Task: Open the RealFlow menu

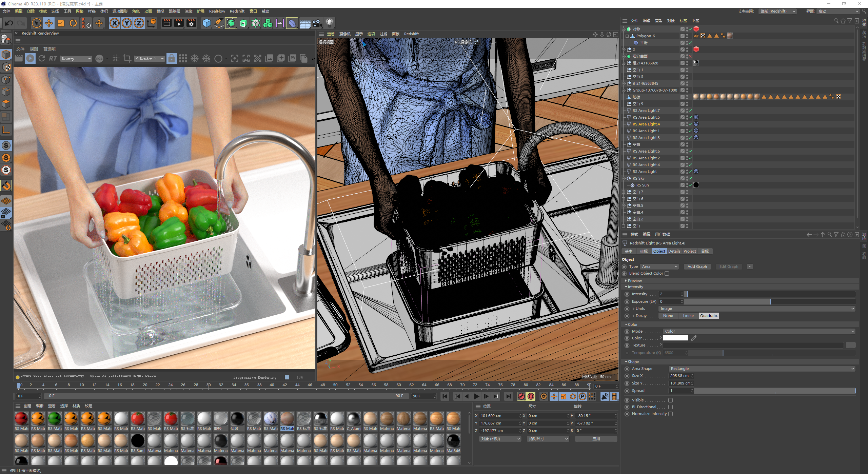Action: (x=217, y=11)
